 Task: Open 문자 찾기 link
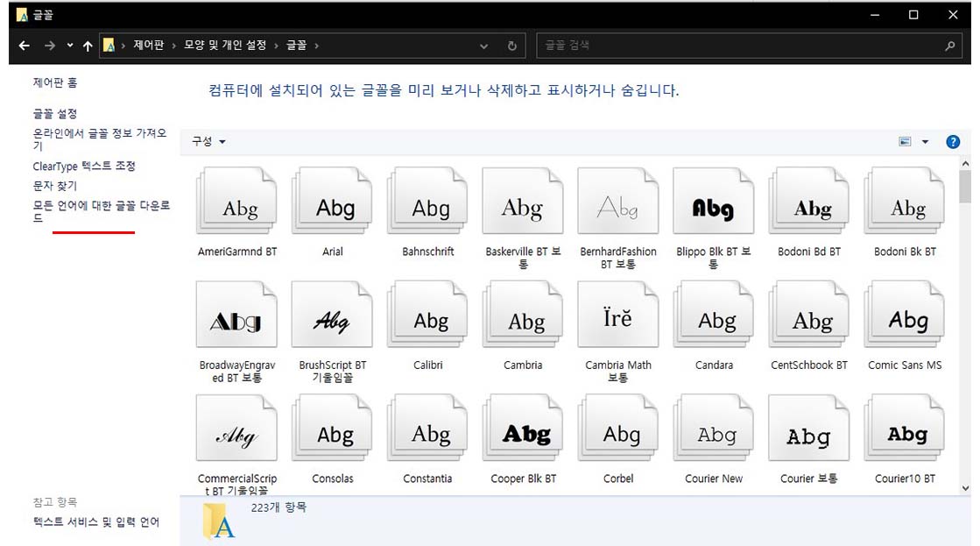55,186
